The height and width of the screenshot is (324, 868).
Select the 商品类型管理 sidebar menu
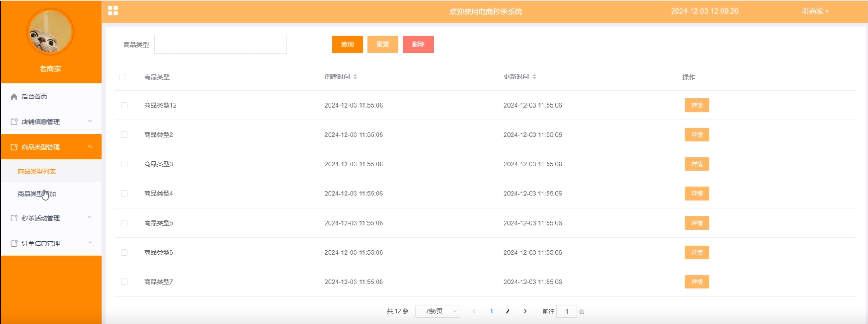point(51,147)
